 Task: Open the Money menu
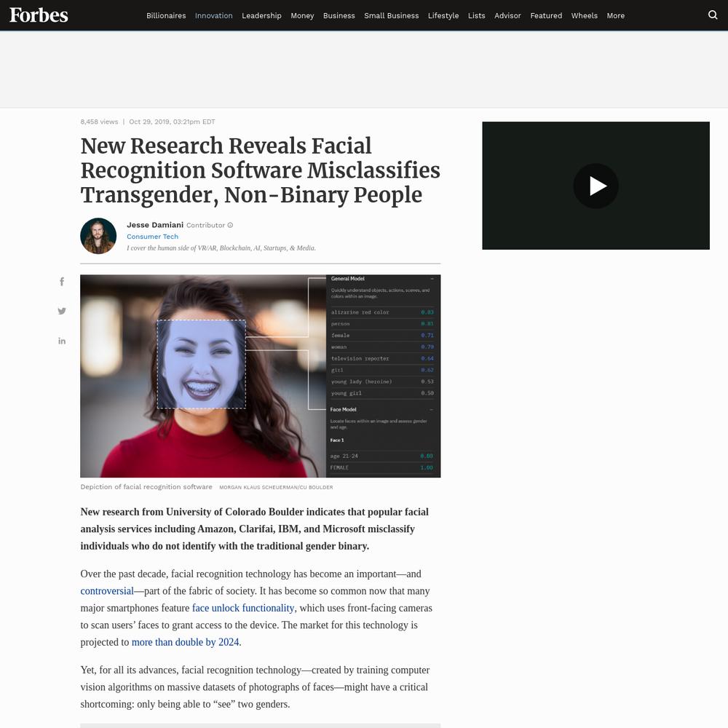(302, 15)
